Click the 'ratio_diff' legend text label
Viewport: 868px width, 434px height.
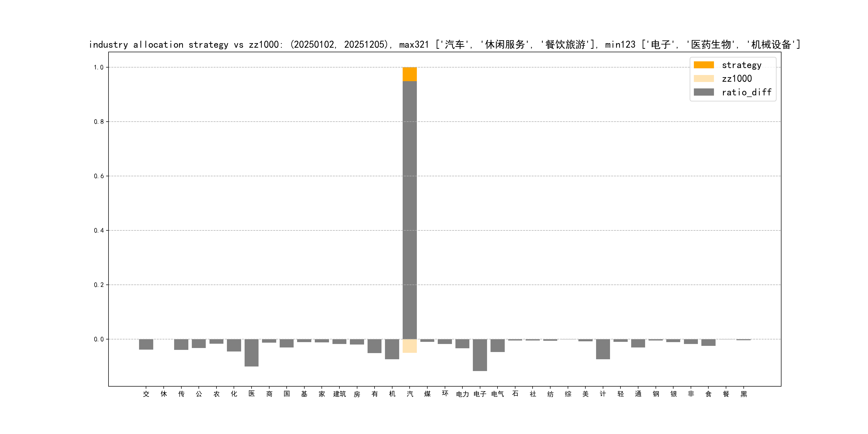[746, 92]
